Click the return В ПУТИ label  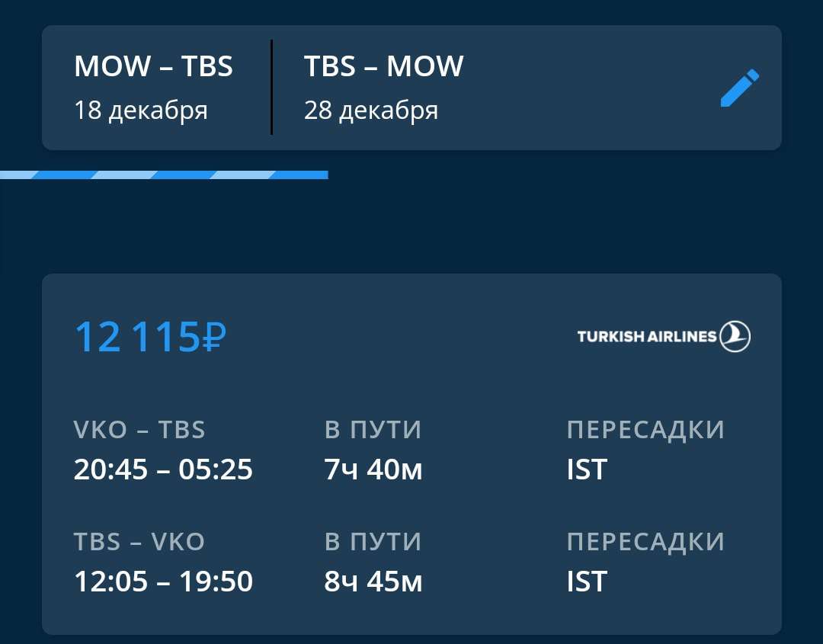coord(373,542)
